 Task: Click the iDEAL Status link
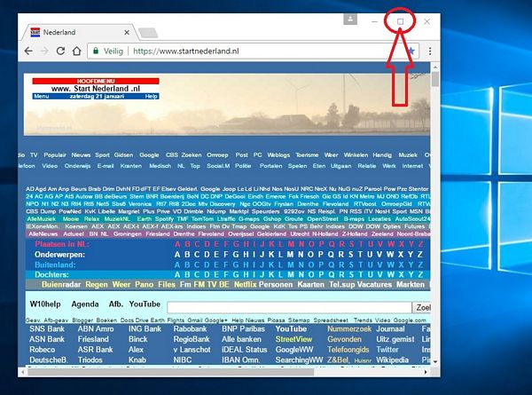[x=245, y=350]
